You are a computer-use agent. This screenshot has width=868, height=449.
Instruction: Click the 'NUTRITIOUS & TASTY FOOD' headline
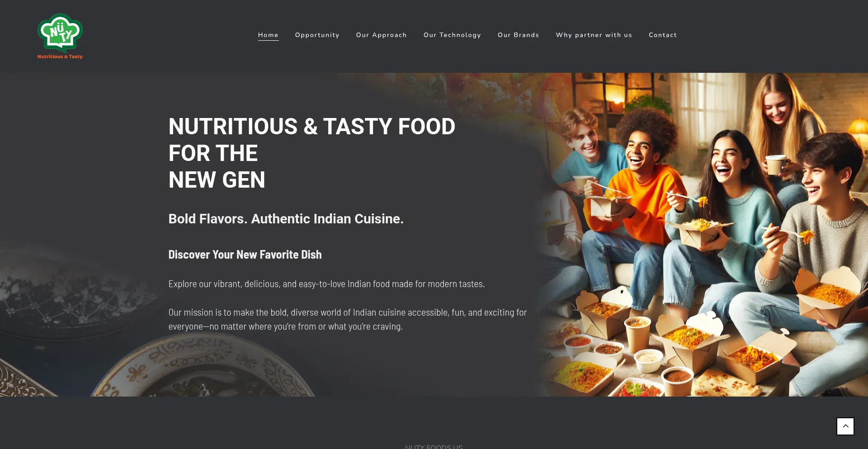point(311,127)
